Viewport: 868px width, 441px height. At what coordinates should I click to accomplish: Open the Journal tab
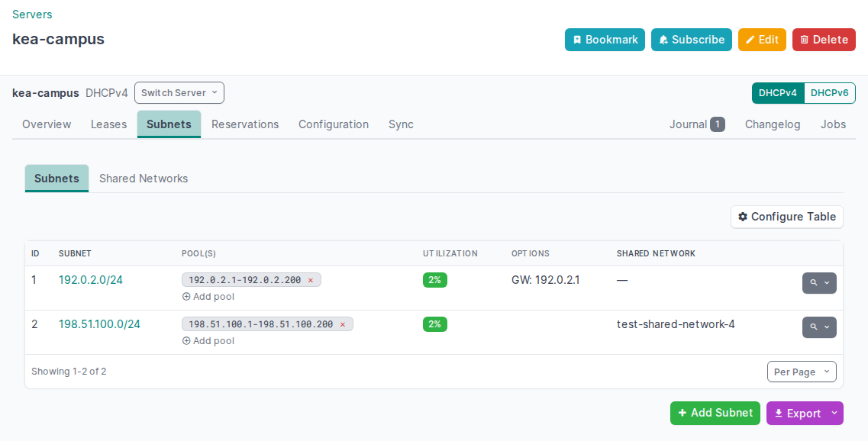[697, 124]
